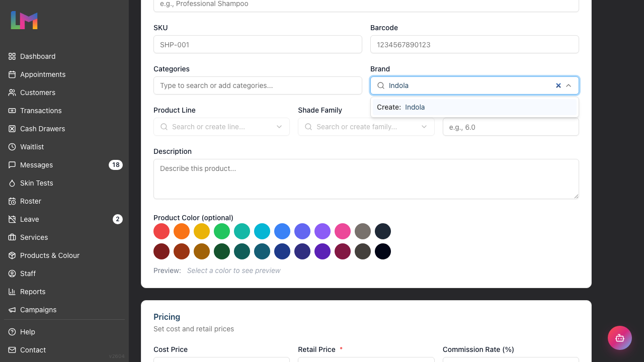Open Messages with 18 unread
This screenshot has height=362, width=644.
[x=64, y=165]
